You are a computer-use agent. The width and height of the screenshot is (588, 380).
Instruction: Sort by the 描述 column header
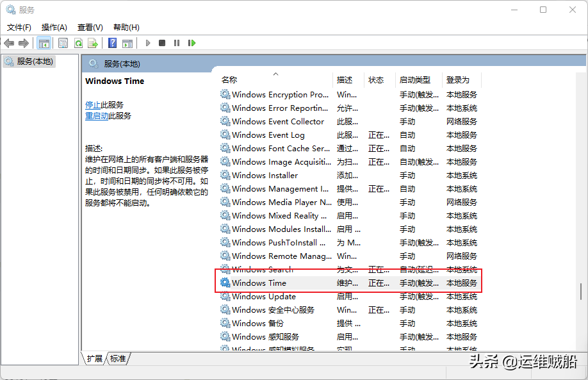tap(348, 79)
